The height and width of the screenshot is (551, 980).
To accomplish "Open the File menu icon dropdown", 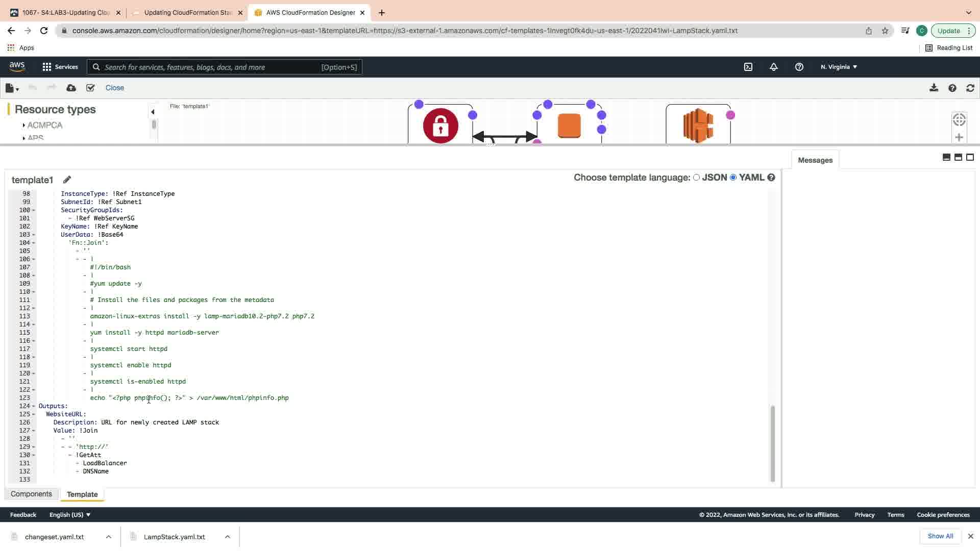I will click(12, 88).
